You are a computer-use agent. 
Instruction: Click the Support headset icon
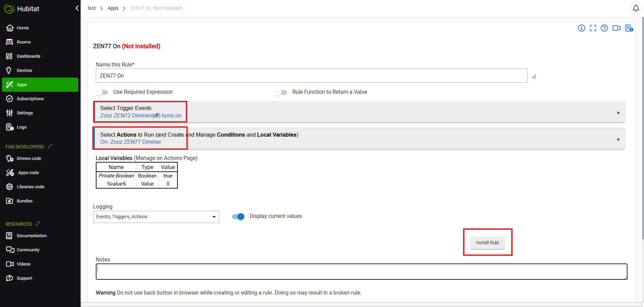point(9,278)
